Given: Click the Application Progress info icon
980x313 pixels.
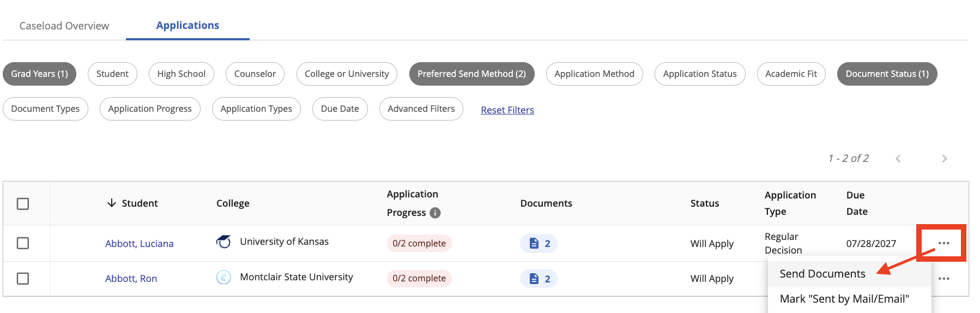Looking at the screenshot, I should [435, 213].
